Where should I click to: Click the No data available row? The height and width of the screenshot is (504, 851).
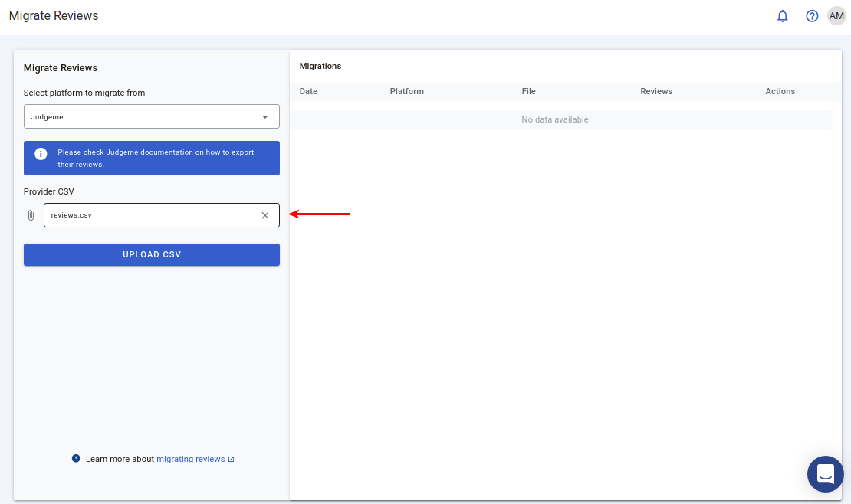click(560, 120)
